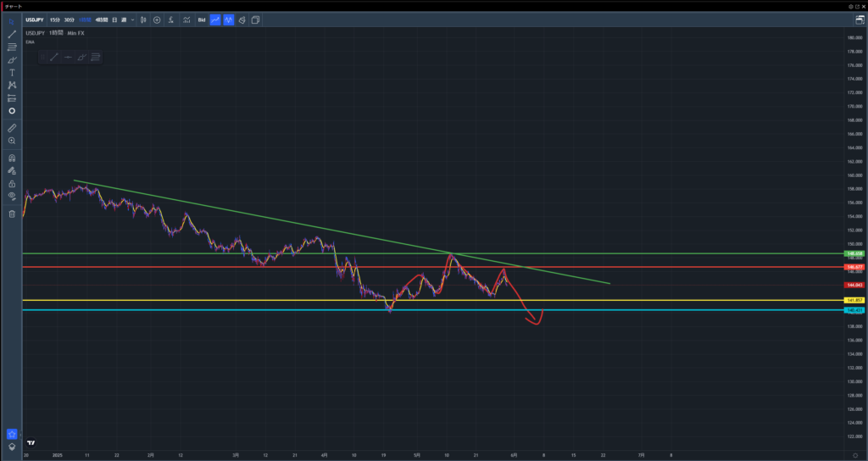Click the 6月 label on time axis
The width and height of the screenshot is (868, 461).
(x=515, y=455)
